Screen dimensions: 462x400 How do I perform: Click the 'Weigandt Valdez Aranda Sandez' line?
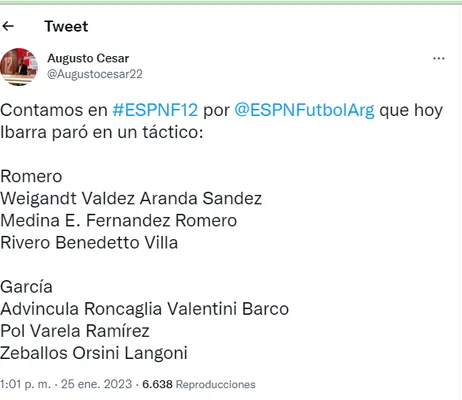131,199
